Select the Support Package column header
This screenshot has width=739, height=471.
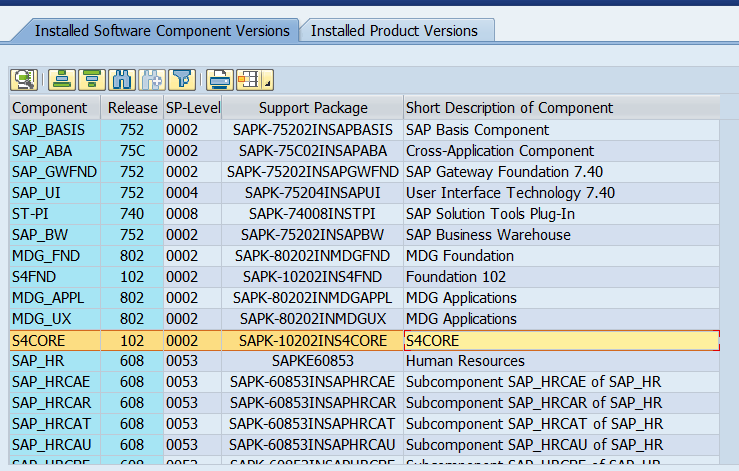pyautogui.click(x=312, y=108)
